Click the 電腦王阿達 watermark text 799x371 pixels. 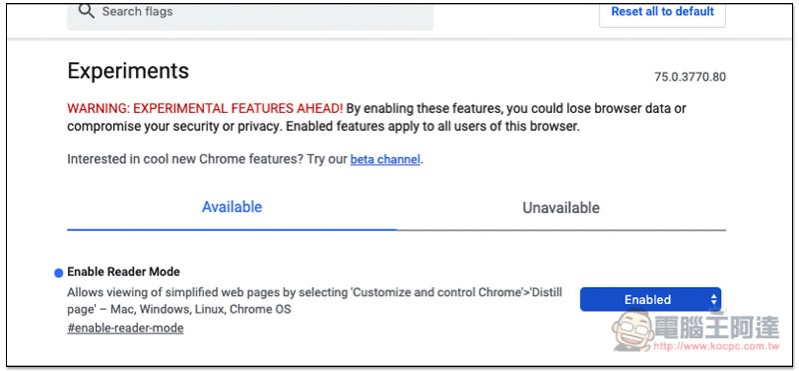coord(716,328)
